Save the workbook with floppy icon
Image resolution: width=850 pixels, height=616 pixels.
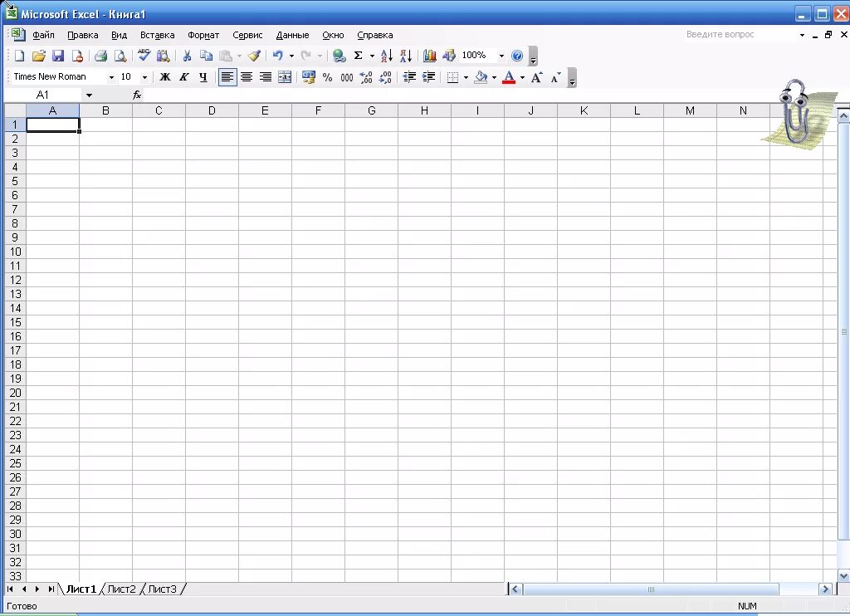coord(58,56)
